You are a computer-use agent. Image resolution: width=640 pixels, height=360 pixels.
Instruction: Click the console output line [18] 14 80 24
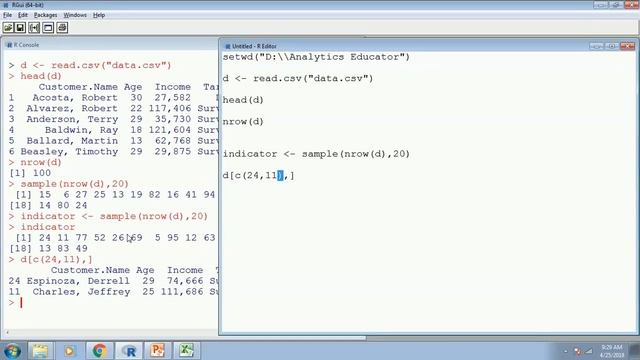click(x=48, y=206)
